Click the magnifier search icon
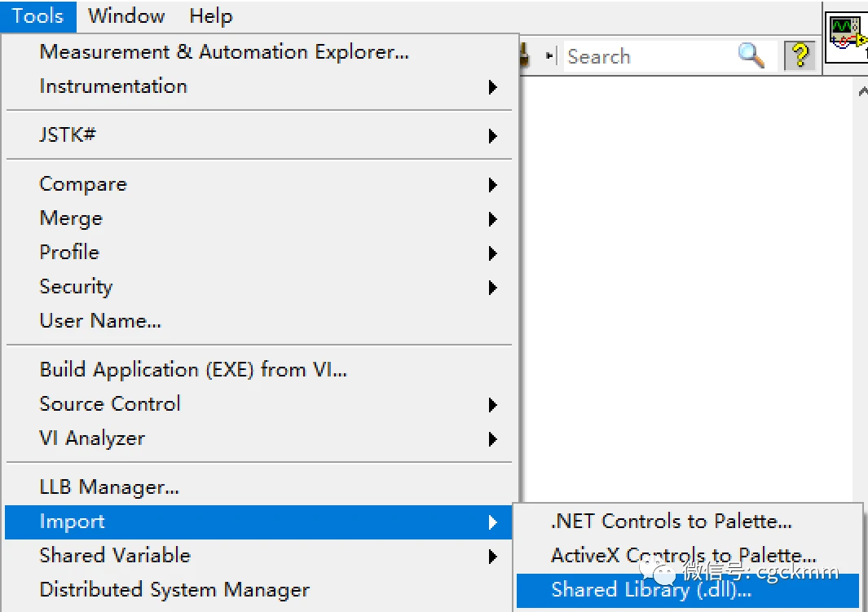This screenshot has width=868, height=612. tap(751, 55)
